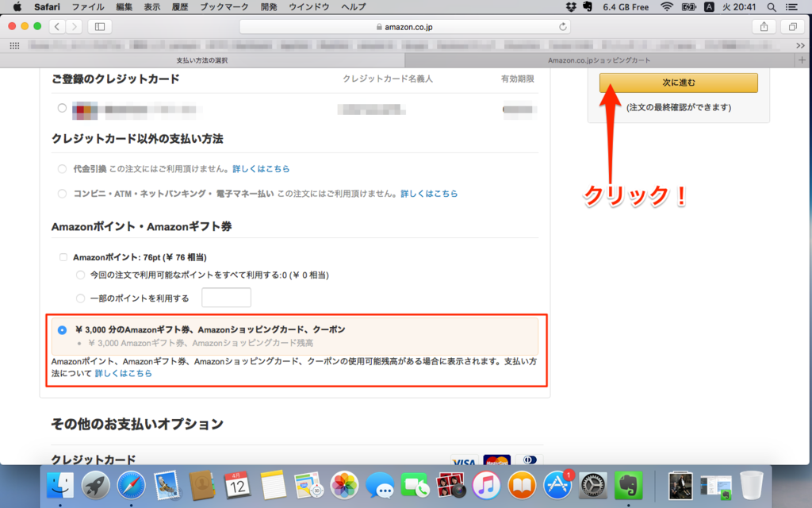Select the registered credit card radio button
This screenshot has height=508, width=812.
(62, 108)
